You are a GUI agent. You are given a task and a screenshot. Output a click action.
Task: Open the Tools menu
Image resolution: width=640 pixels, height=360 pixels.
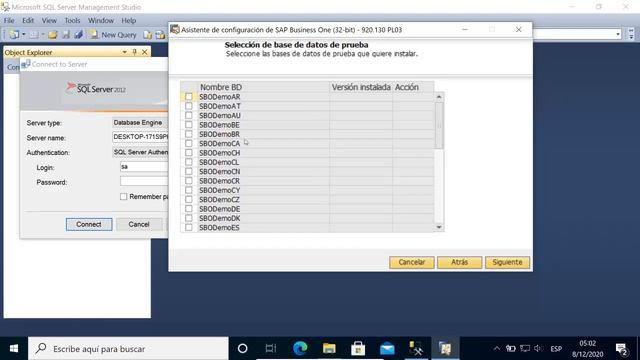(x=72, y=20)
